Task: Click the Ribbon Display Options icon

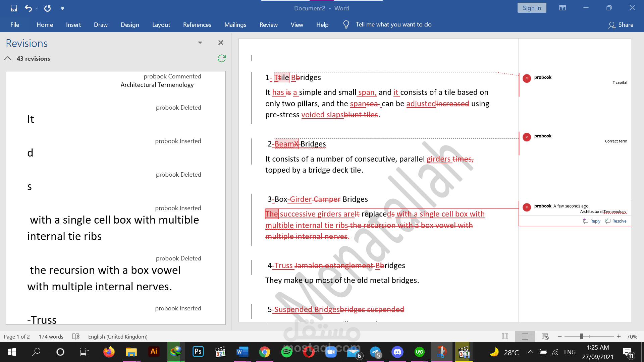Action: (x=562, y=8)
